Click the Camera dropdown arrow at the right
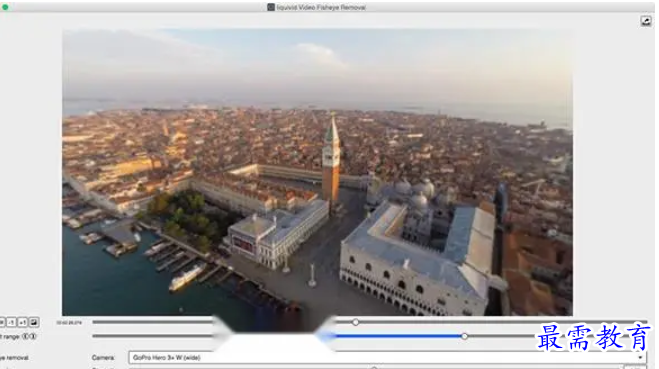The width and height of the screenshot is (659, 369). pyautogui.click(x=640, y=358)
